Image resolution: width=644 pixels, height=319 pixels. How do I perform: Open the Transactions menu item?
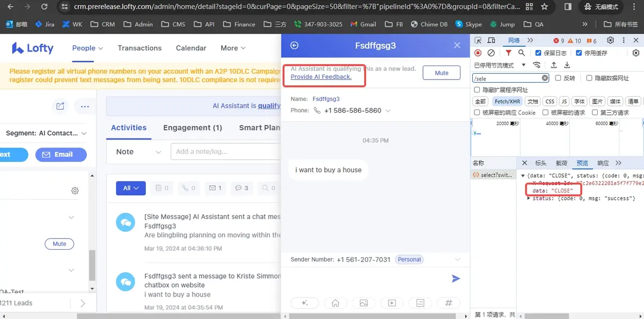(x=140, y=48)
